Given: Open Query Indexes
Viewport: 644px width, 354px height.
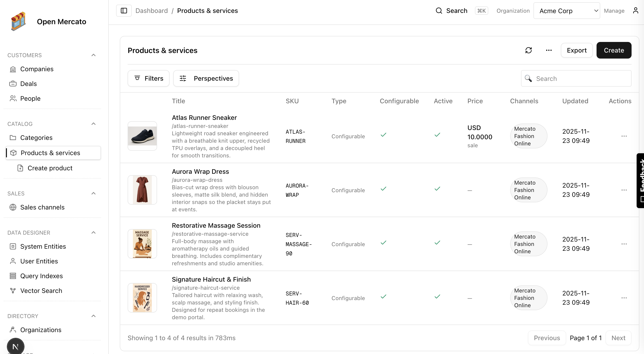Looking at the screenshot, I should pos(41,276).
